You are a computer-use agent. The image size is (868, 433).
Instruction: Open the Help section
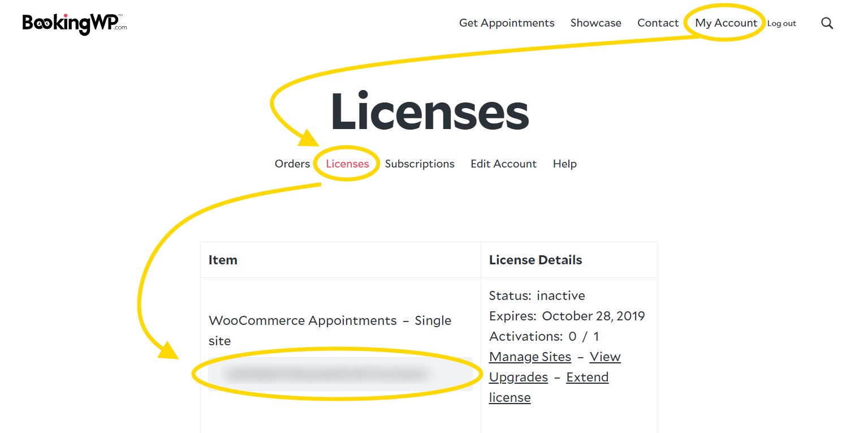point(564,164)
